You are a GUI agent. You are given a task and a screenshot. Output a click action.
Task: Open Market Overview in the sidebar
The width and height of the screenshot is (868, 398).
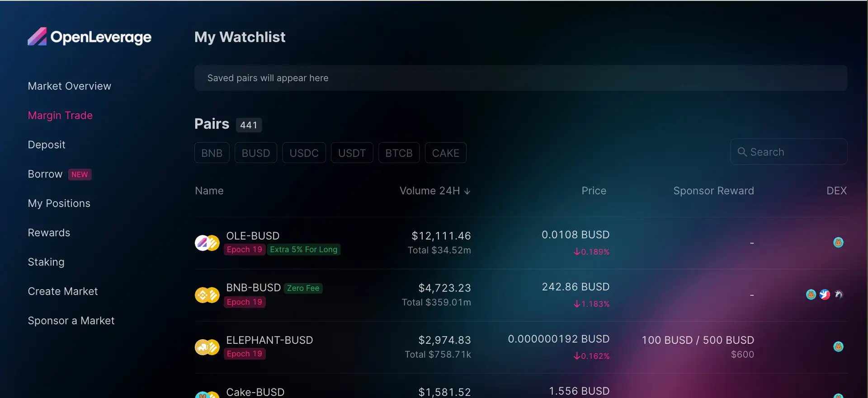tap(69, 86)
